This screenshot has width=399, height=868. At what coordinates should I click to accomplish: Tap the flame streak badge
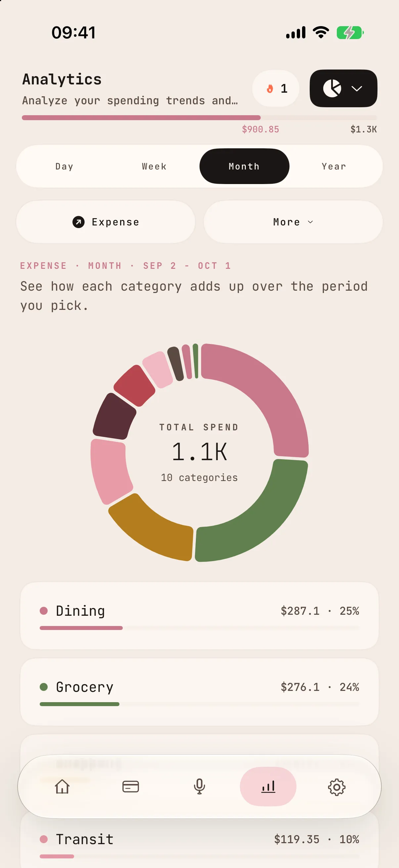pyautogui.click(x=276, y=89)
